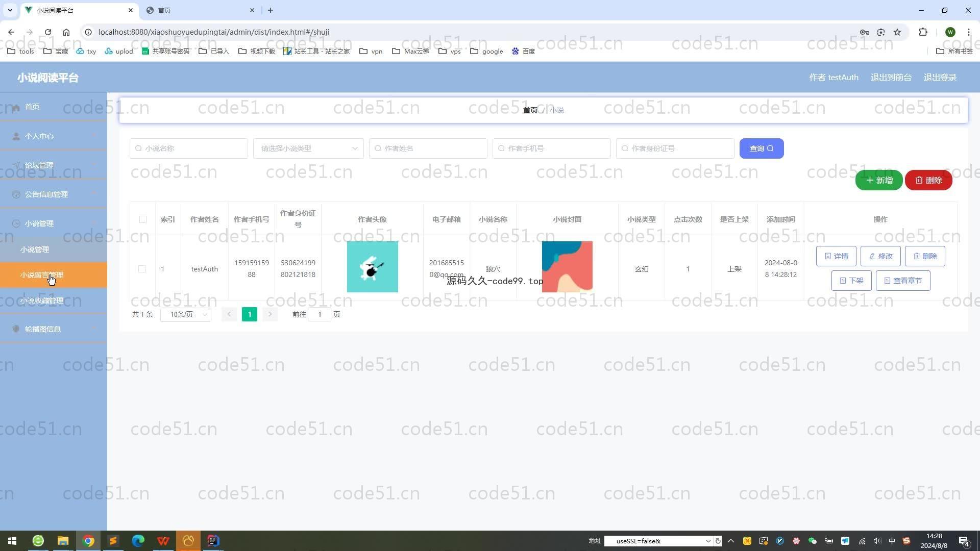
Task: Click the 小说名称 search field
Action: pyautogui.click(x=189, y=148)
